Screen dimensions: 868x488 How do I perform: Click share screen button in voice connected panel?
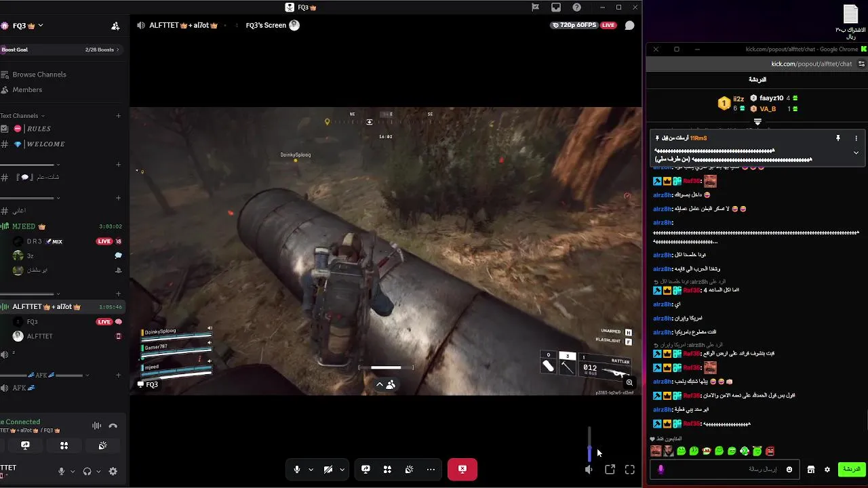coord(25,445)
